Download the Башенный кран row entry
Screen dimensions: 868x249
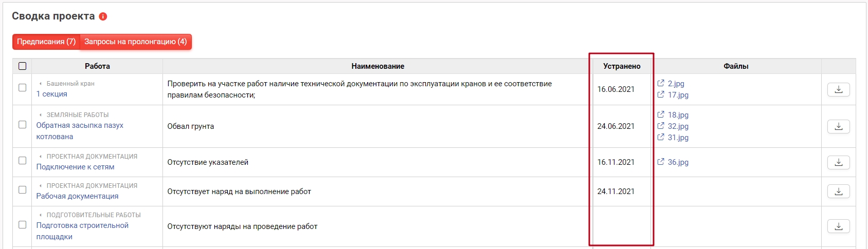click(838, 89)
